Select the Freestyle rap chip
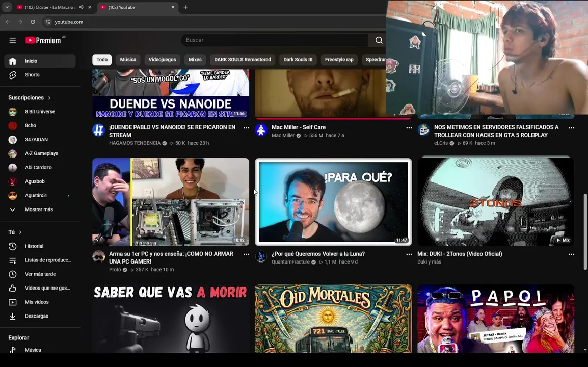This screenshot has width=588, height=367. tap(339, 59)
